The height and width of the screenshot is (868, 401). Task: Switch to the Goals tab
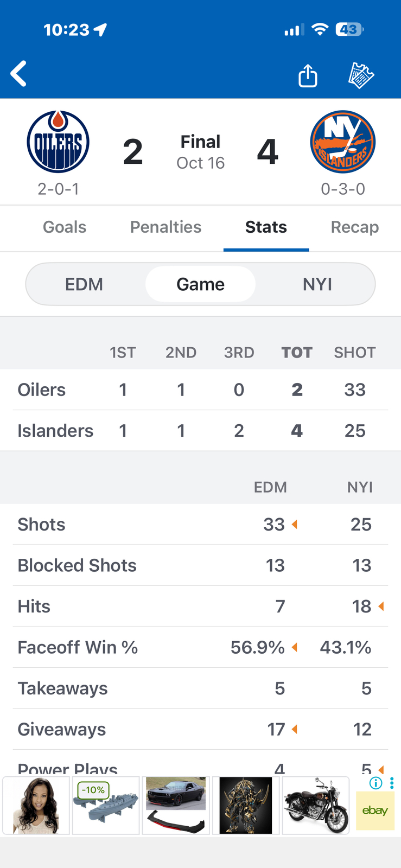pyautogui.click(x=65, y=227)
